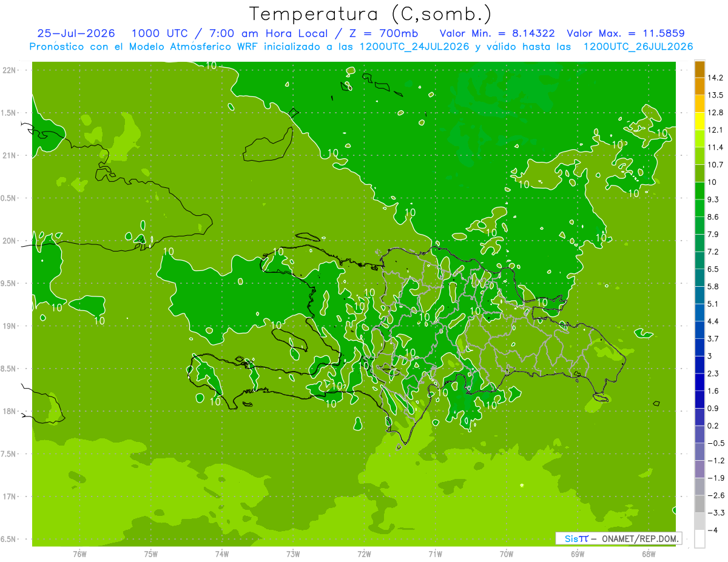Click the 71W longitude axis label
Viewport: 728px width, 562px height.
pyautogui.click(x=435, y=554)
